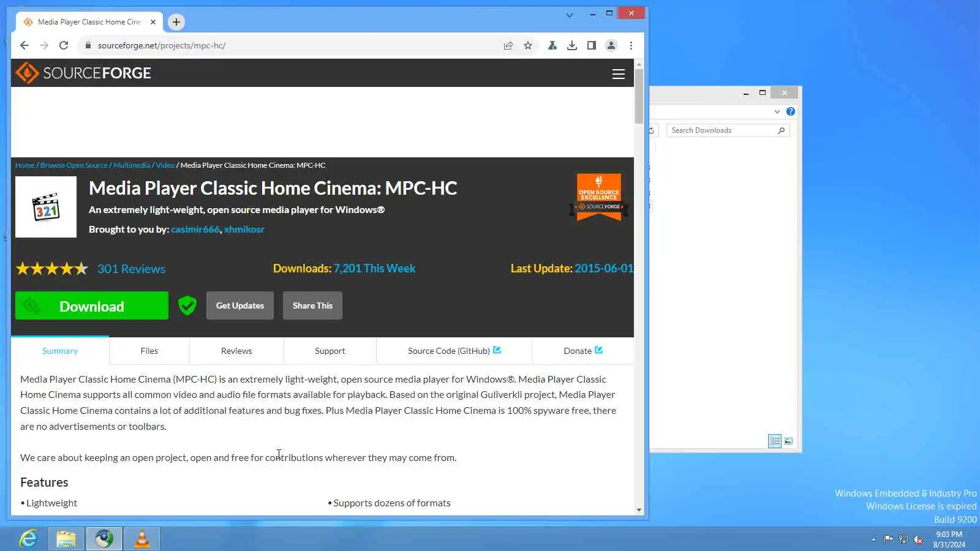Image resolution: width=980 pixels, height=551 pixels.
Task: Bookmark this tab with the star icon
Action: click(x=528, y=45)
